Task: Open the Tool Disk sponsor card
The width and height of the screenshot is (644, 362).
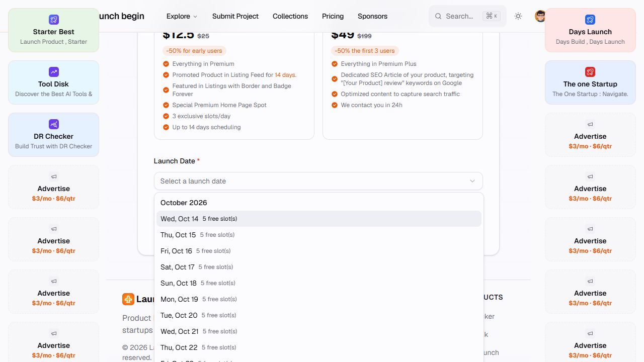Action: (x=54, y=82)
